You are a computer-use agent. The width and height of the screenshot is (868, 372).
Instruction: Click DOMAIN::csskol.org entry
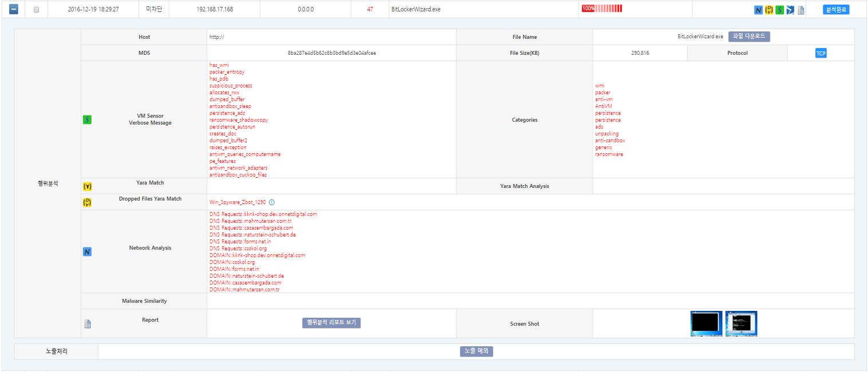232,262
